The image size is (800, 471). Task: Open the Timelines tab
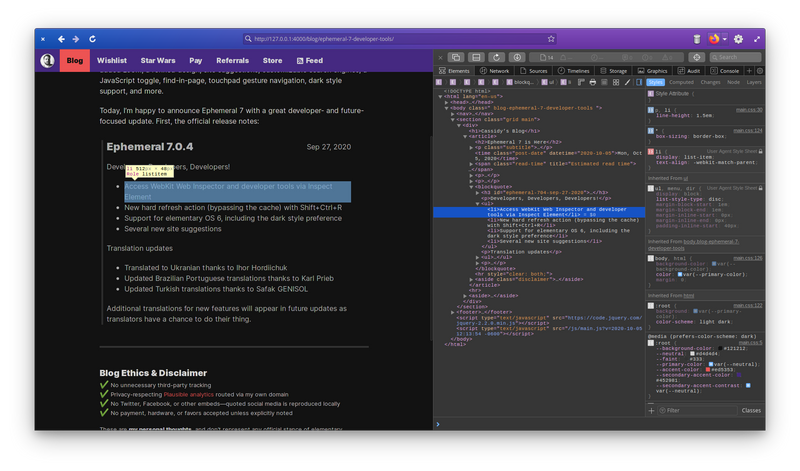[x=573, y=71]
